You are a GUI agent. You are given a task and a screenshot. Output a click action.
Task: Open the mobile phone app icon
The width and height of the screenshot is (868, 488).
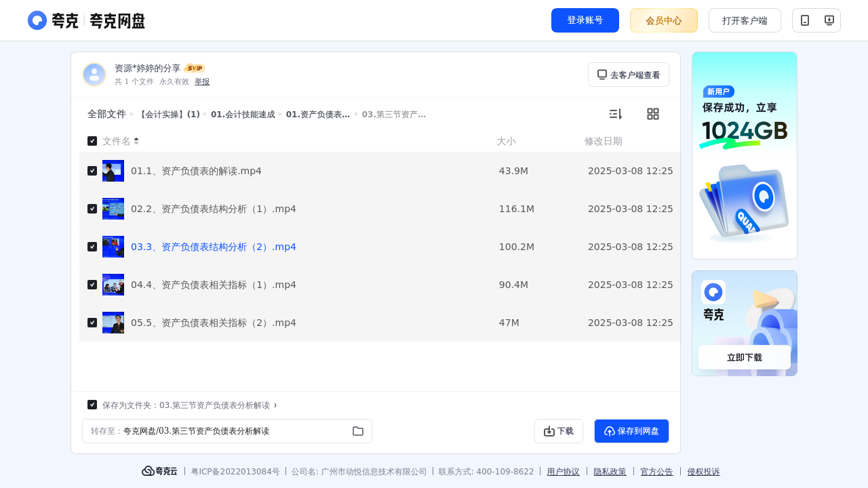click(805, 20)
